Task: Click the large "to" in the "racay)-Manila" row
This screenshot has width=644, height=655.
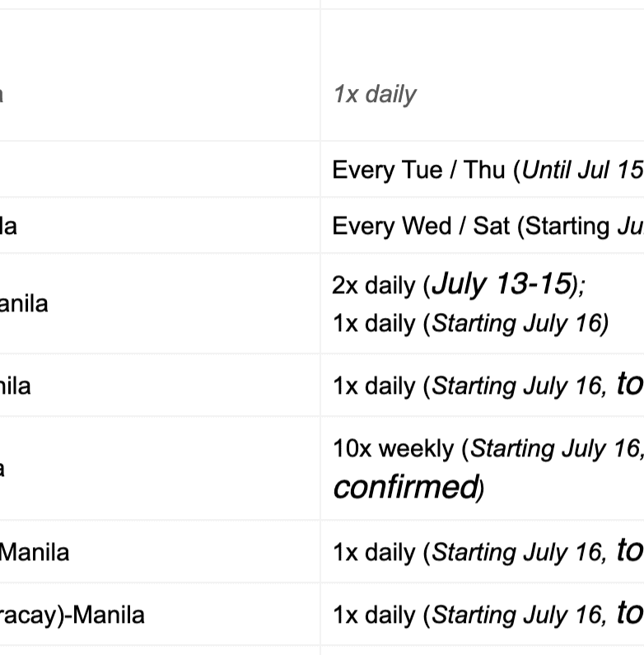Action: (629, 613)
